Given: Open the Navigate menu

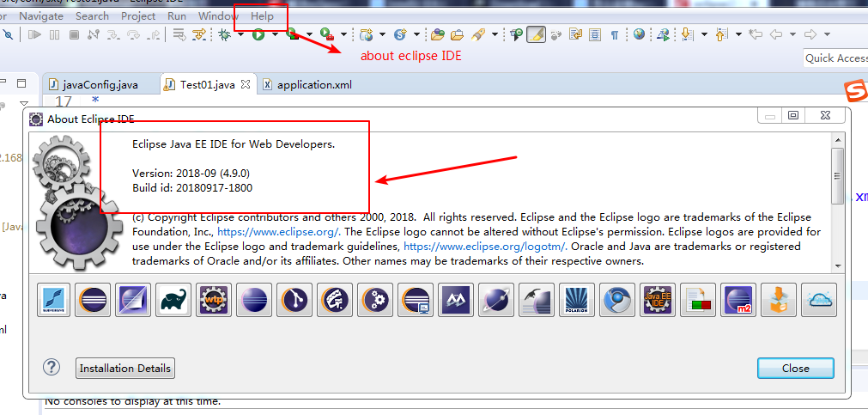Looking at the screenshot, I should coord(41,16).
